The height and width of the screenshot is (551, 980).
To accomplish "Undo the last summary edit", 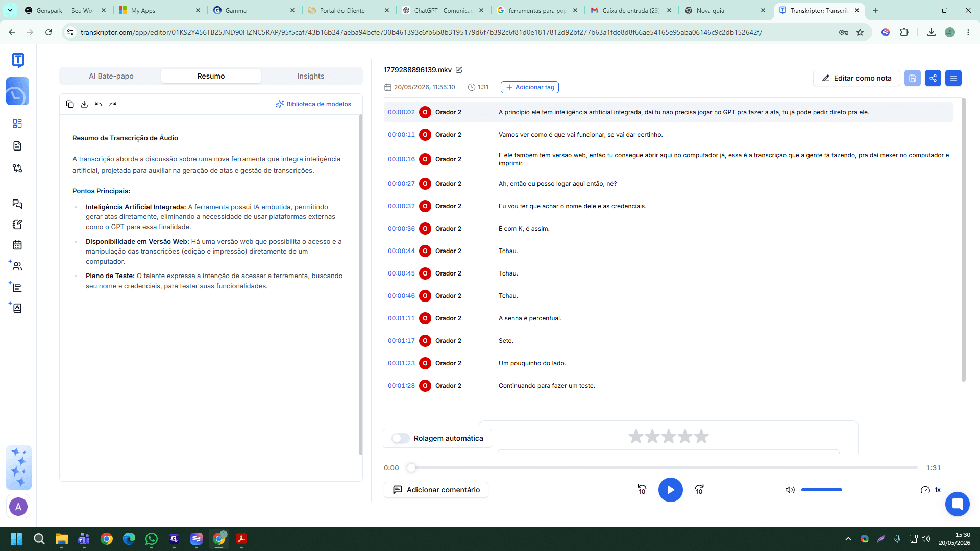I will 99,104.
